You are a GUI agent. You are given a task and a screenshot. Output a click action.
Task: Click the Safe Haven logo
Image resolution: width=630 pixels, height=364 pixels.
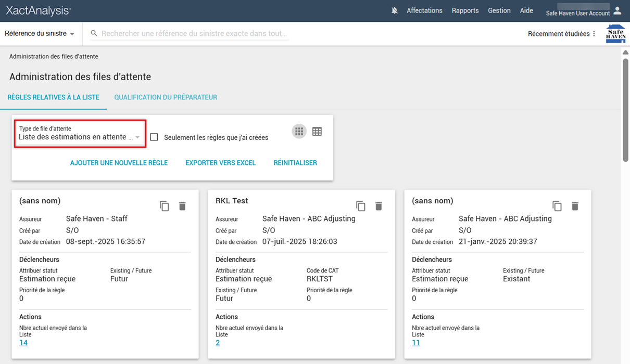615,34
